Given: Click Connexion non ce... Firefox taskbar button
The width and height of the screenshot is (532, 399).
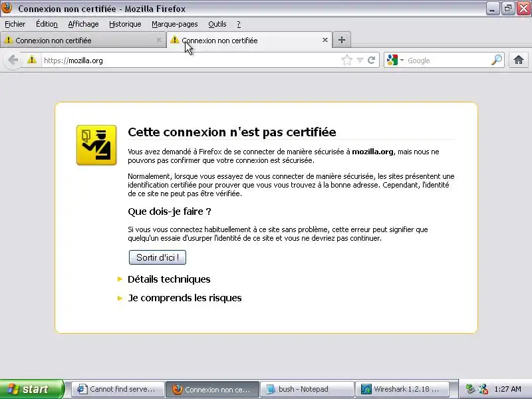Looking at the screenshot, I should (x=212, y=389).
